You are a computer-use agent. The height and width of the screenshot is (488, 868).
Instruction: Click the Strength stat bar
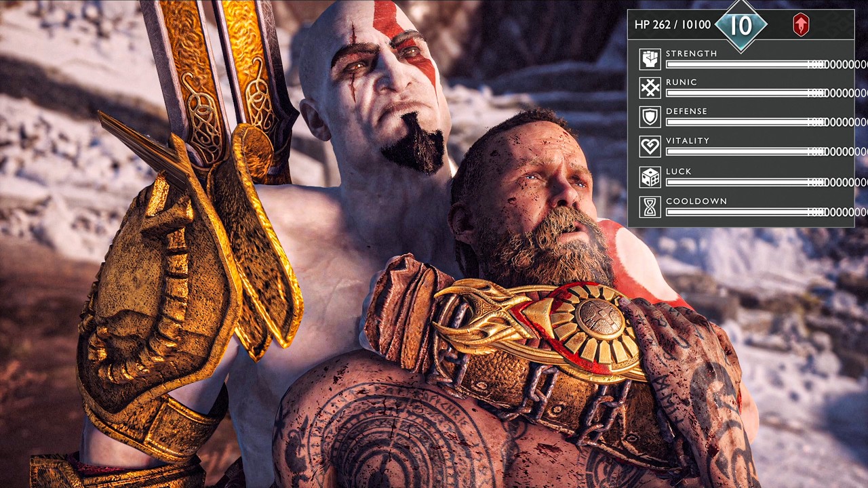(747, 64)
